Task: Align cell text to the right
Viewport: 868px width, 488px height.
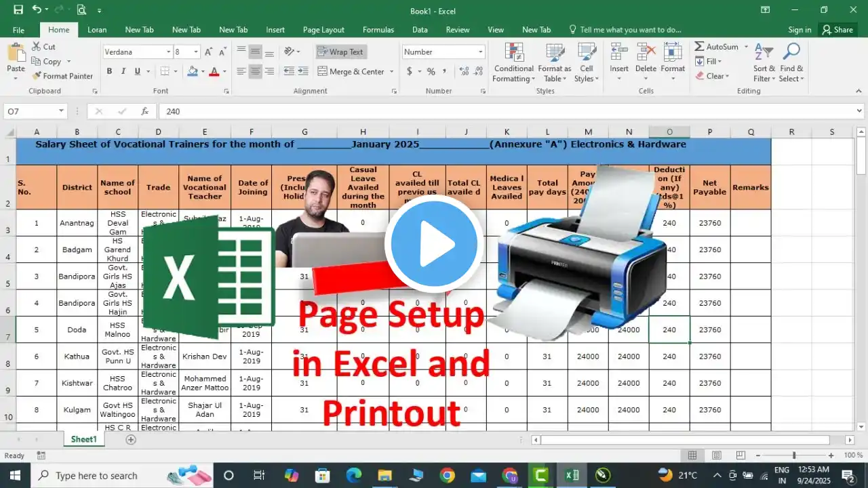Action: [269, 71]
